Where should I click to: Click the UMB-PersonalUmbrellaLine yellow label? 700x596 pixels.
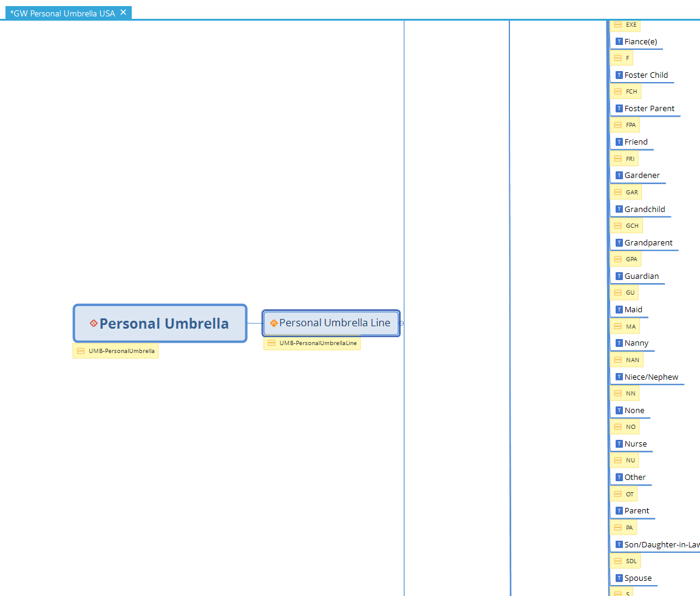[x=312, y=343]
